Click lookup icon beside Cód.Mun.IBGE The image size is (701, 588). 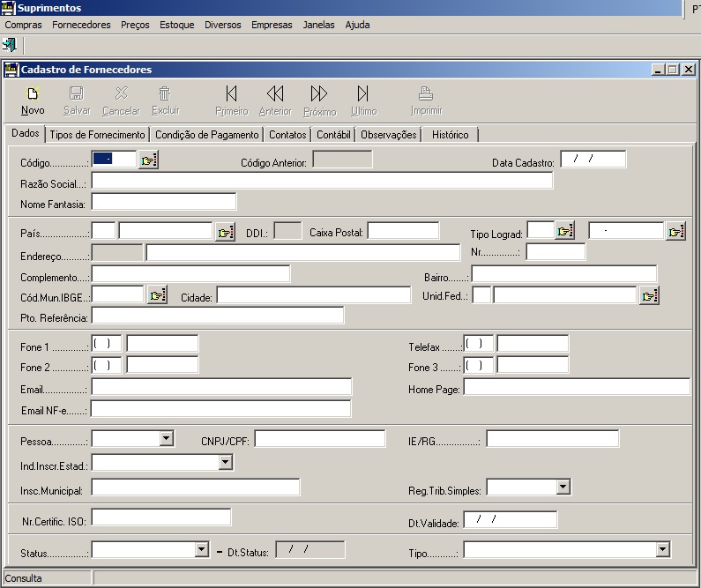click(x=157, y=295)
